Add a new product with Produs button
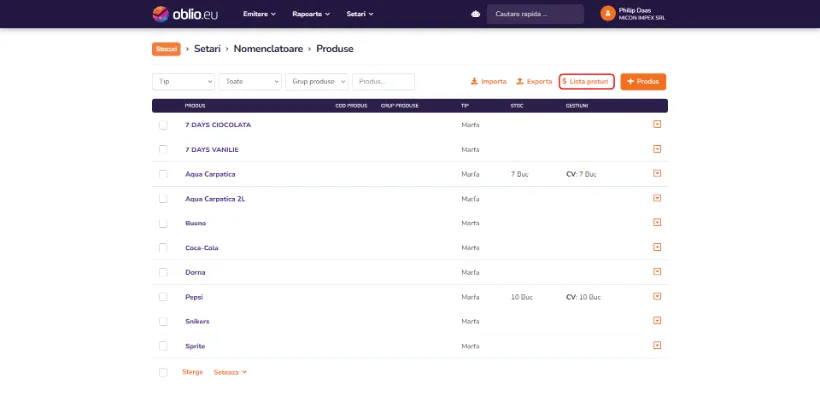Image resolution: width=820 pixels, height=407 pixels. click(643, 82)
